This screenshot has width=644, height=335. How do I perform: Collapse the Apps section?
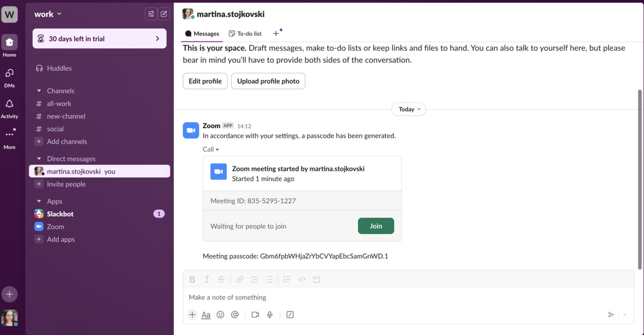pos(39,201)
